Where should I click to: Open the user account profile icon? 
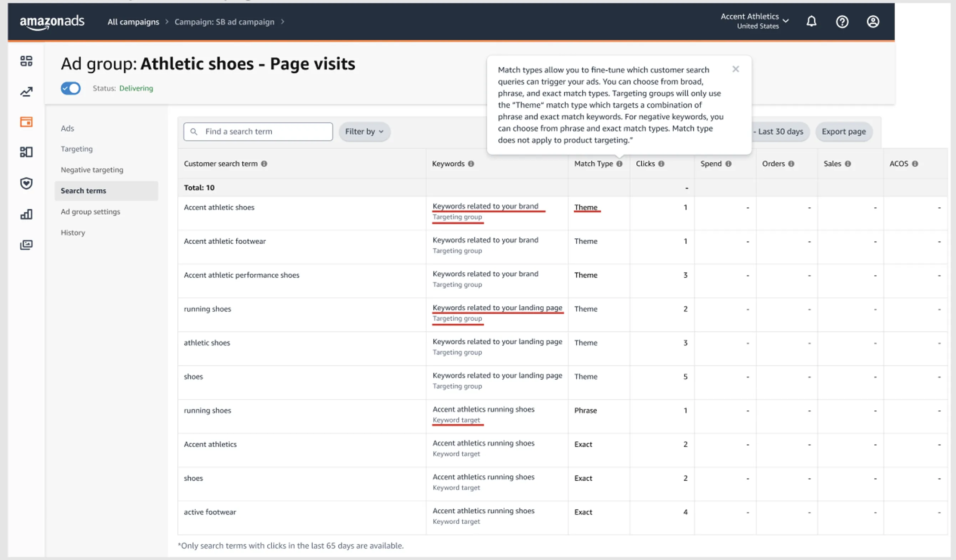pos(873,22)
